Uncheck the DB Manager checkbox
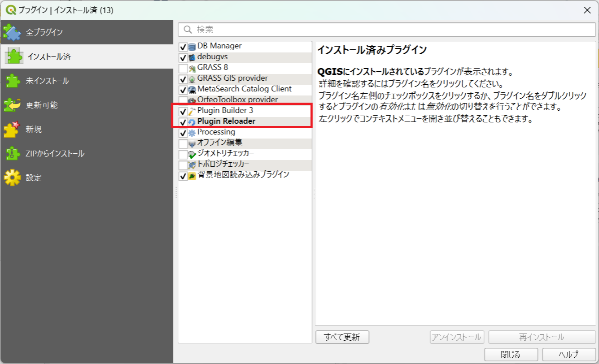 [x=183, y=47]
